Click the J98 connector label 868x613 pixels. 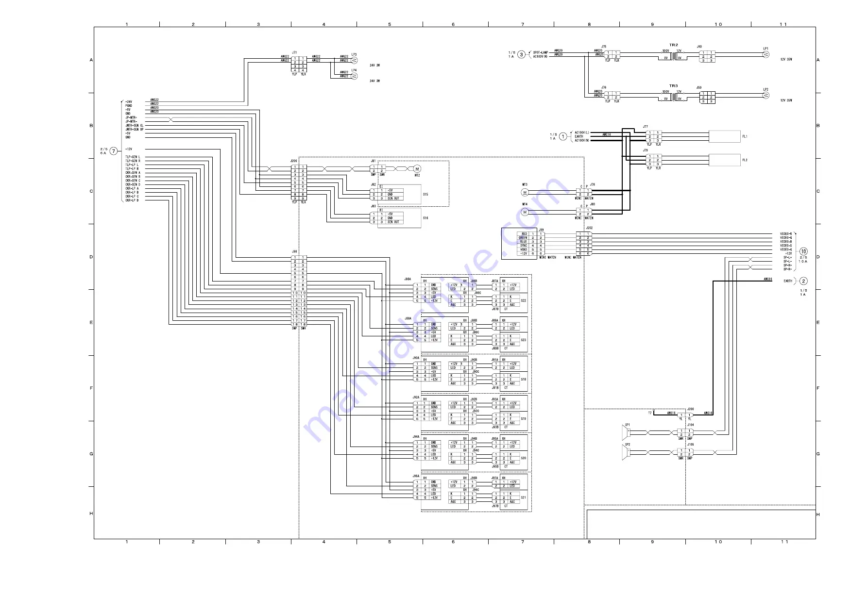coord(294,251)
